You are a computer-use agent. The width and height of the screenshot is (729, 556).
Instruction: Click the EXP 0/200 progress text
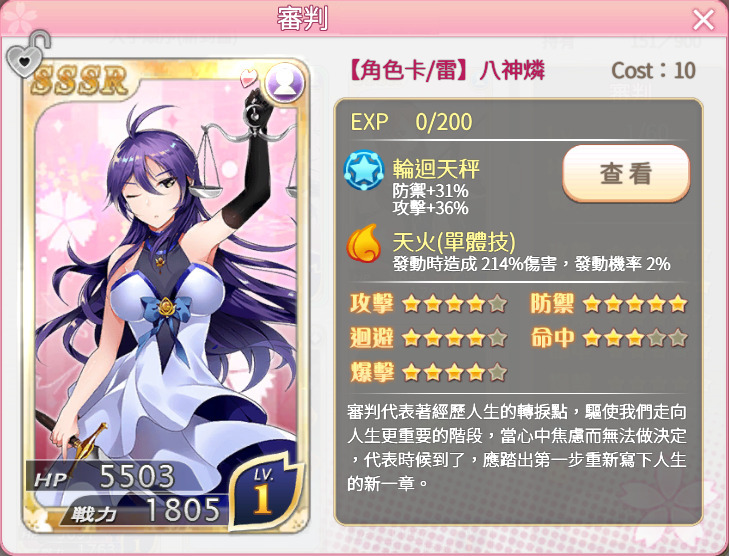(x=411, y=122)
